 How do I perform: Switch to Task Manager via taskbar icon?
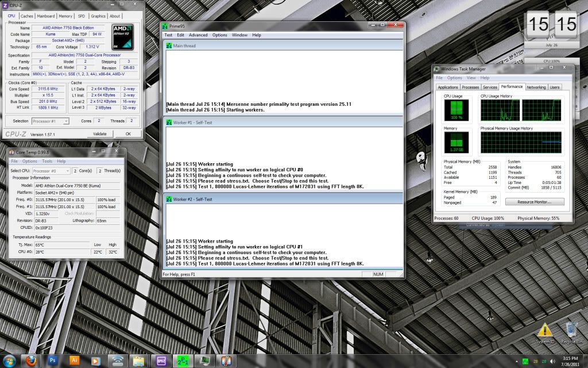pos(204,361)
